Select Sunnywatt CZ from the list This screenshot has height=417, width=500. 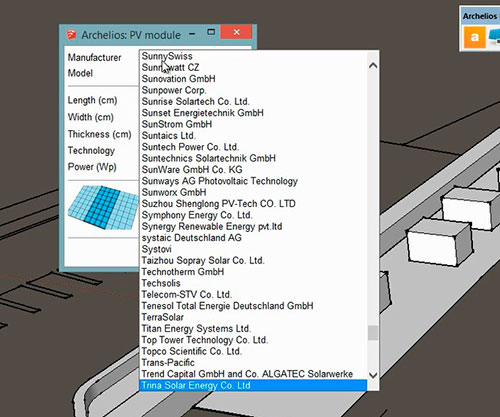[x=253, y=67]
